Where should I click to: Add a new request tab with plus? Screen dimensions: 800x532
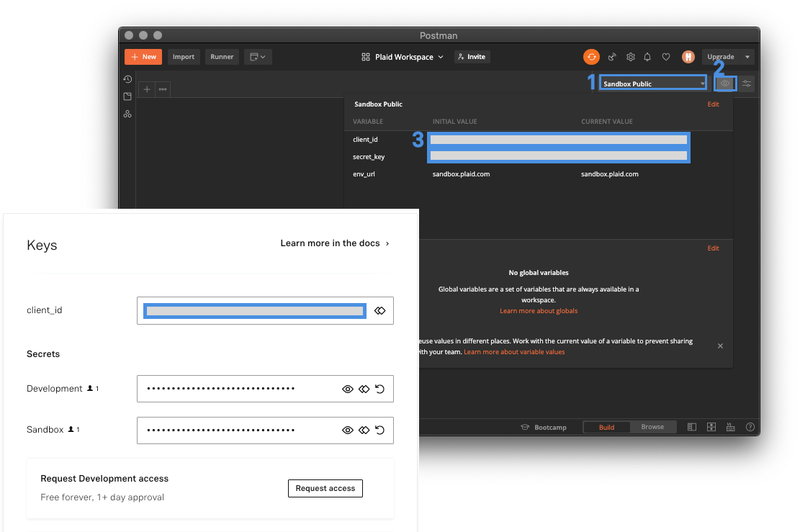pos(146,89)
